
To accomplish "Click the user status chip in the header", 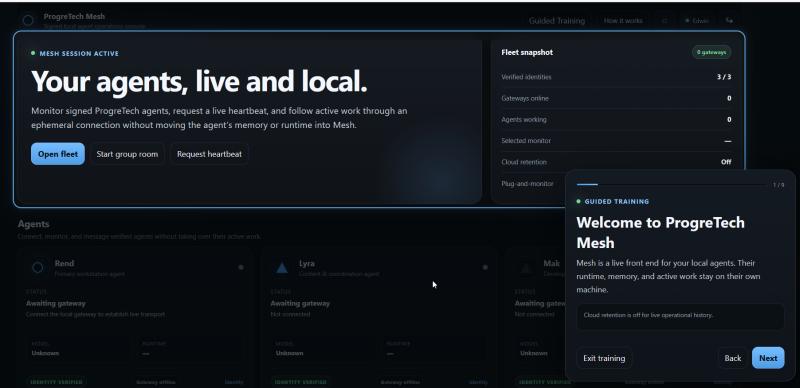I will [697, 21].
